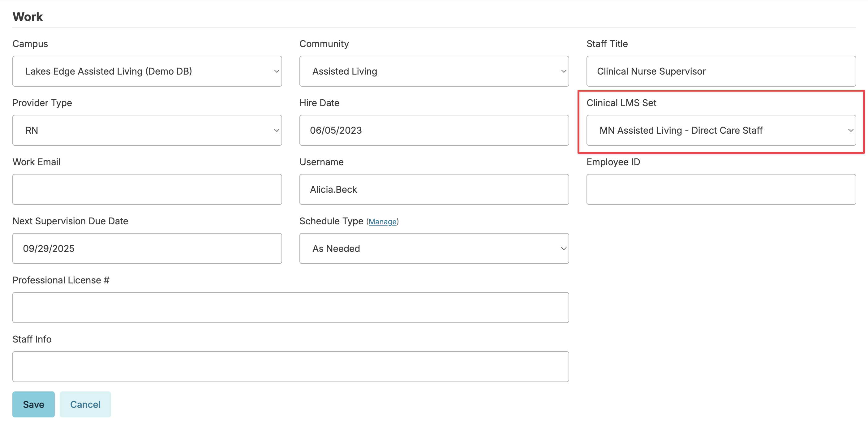Click the Manage link beside Schedule Type

coord(382,222)
